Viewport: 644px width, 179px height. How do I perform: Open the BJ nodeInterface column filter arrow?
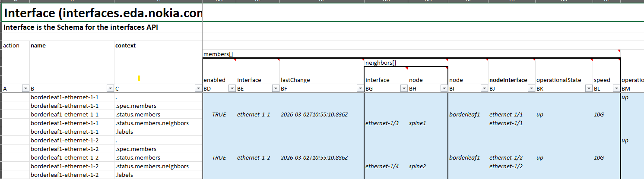click(531, 88)
